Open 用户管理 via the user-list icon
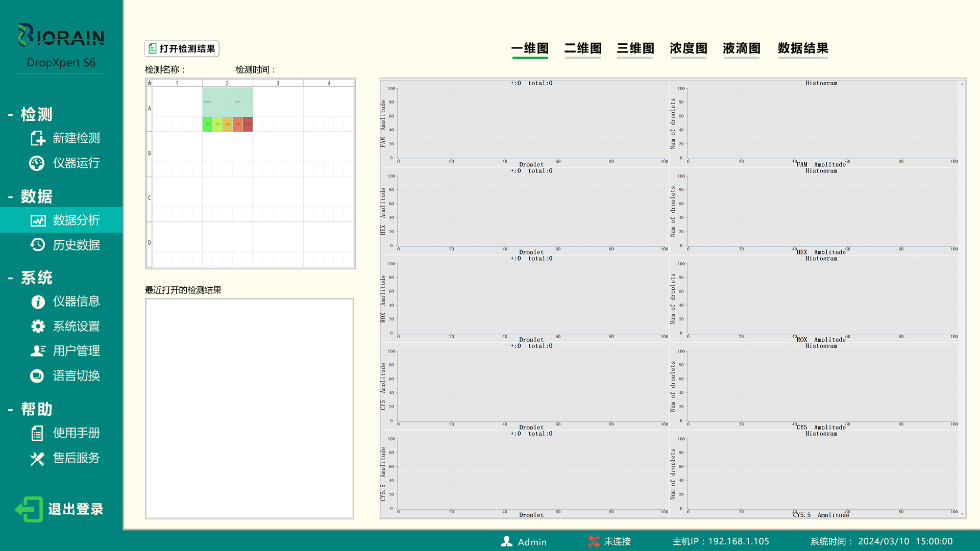This screenshot has height=551, width=980. pos(38,350)
